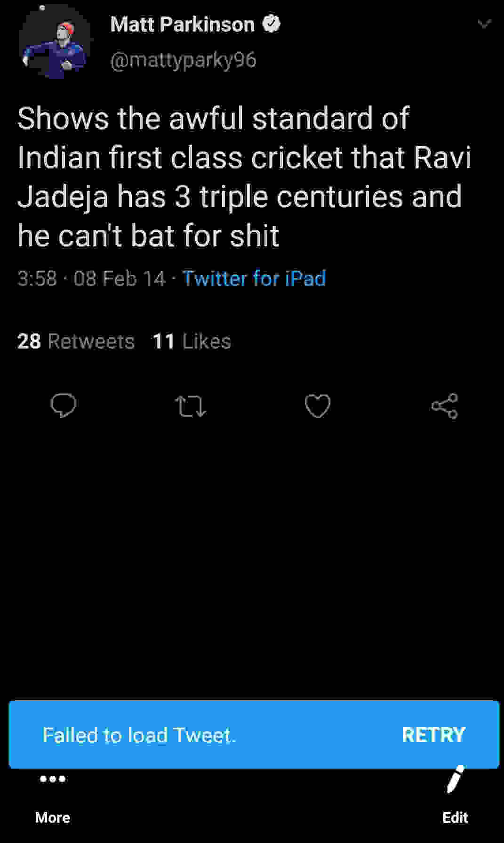Tap the tweet timestamp 3:58 · 08 Feb 14
Image resolution: width=504 pixels, height=843 pixels.
click(91, 278)
